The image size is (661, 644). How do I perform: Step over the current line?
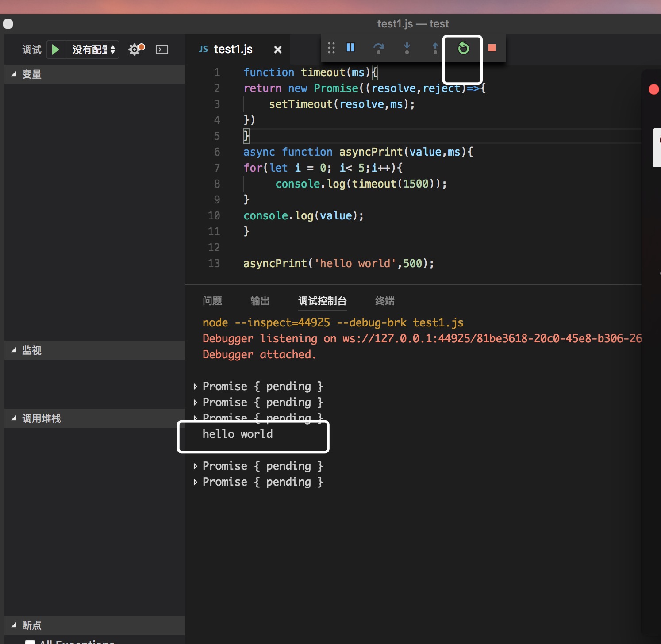pyautogui.click(x=379, y=49)
